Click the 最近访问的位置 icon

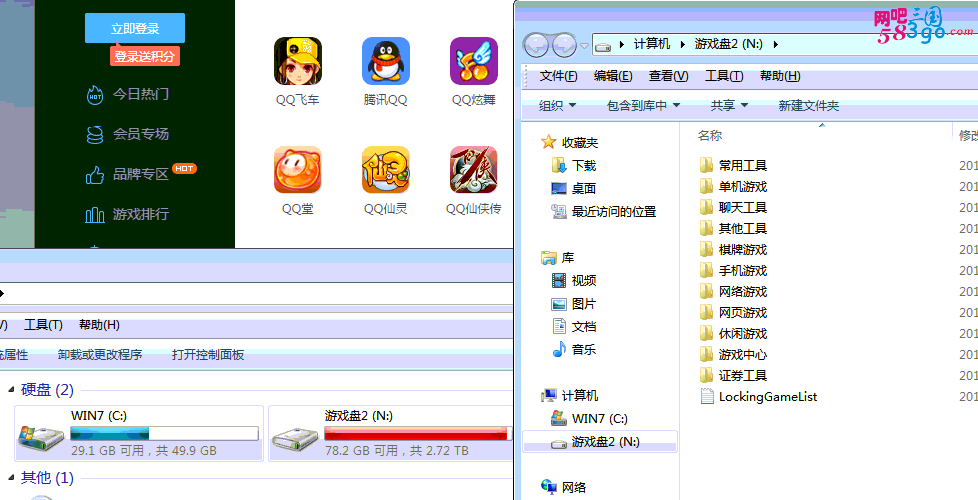coord(559,211)
